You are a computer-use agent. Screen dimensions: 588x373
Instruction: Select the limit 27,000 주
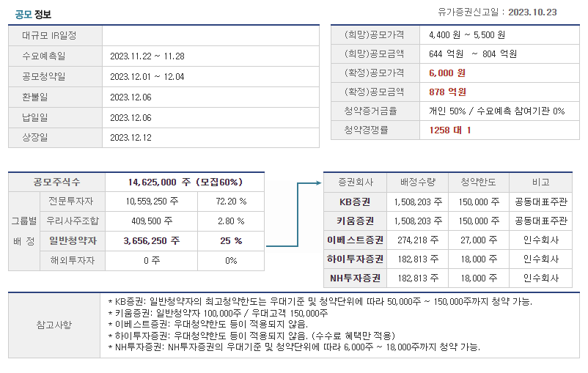(x=479, y=240)
